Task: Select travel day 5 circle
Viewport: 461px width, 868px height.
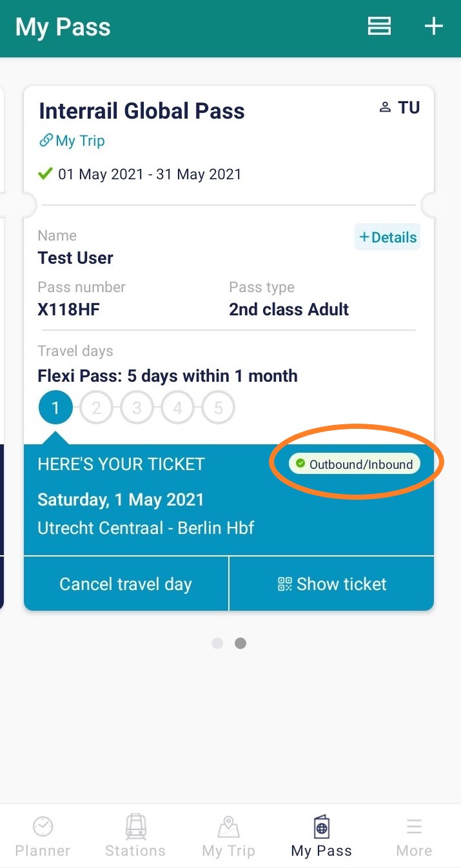Action: pos(218,408)
